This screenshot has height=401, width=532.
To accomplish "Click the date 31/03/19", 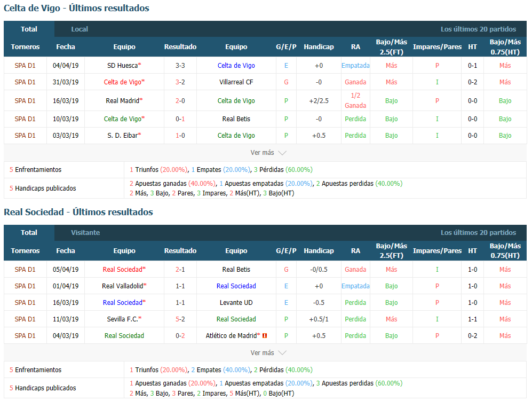I will (x=66, y=82).
